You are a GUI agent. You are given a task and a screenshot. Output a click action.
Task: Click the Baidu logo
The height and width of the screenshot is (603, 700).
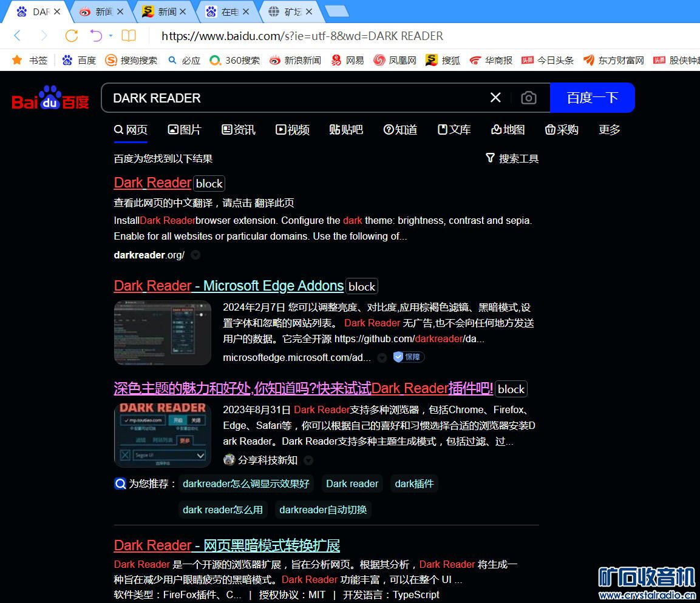tap(50, 98)
